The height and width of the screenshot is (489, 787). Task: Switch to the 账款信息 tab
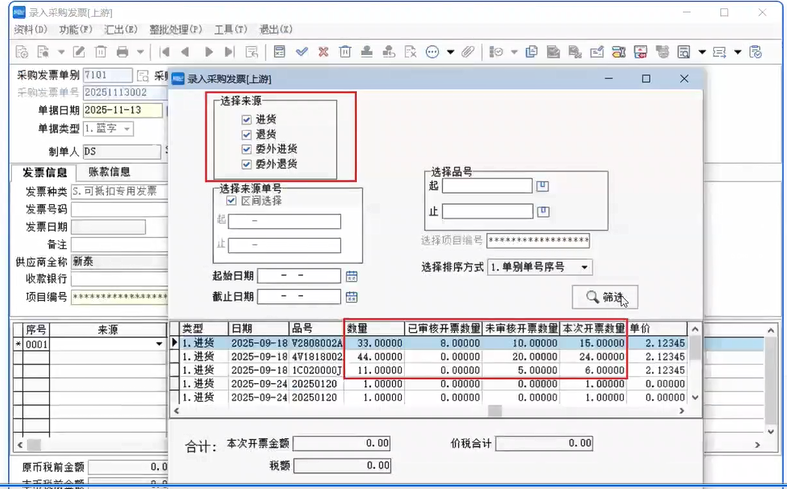pos(109,172)
